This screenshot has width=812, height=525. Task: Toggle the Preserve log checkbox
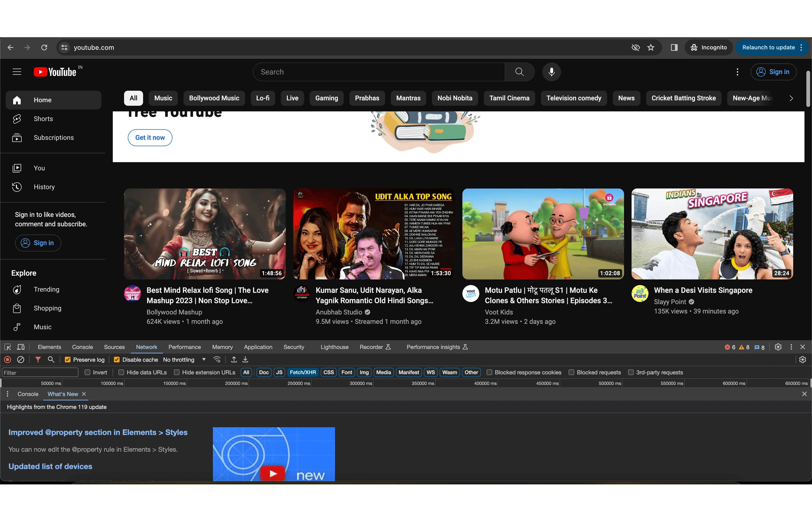click(67, 360)
